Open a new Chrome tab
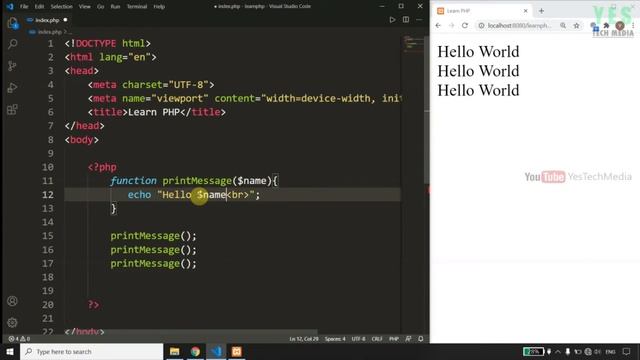Image resolution: width=640 pixels, height=360 pixels. click(x=541, y=11)
